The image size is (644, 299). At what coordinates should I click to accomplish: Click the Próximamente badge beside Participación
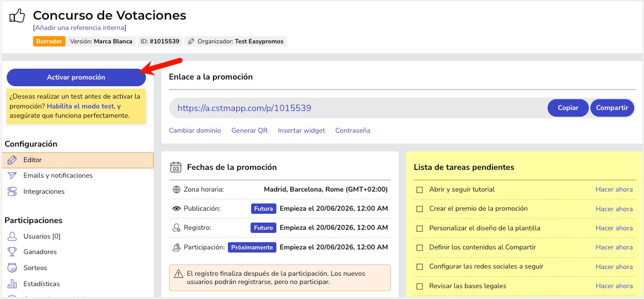tap(252, 247)
